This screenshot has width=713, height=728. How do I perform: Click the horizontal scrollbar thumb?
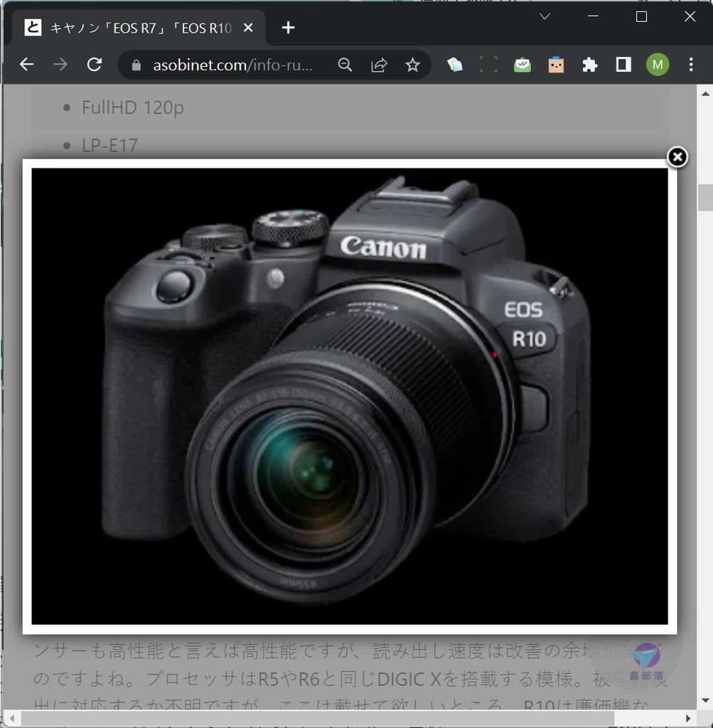coord(318,719)
